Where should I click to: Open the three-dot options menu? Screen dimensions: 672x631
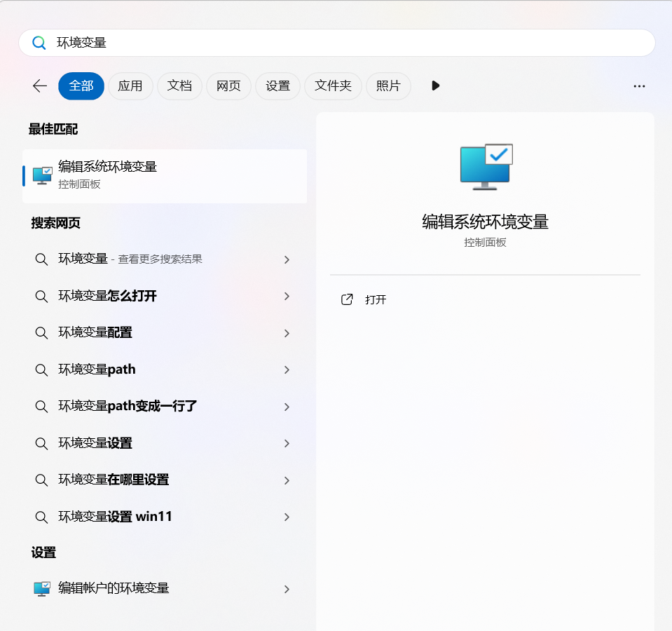pyautogui.click(x=639, y=86)
